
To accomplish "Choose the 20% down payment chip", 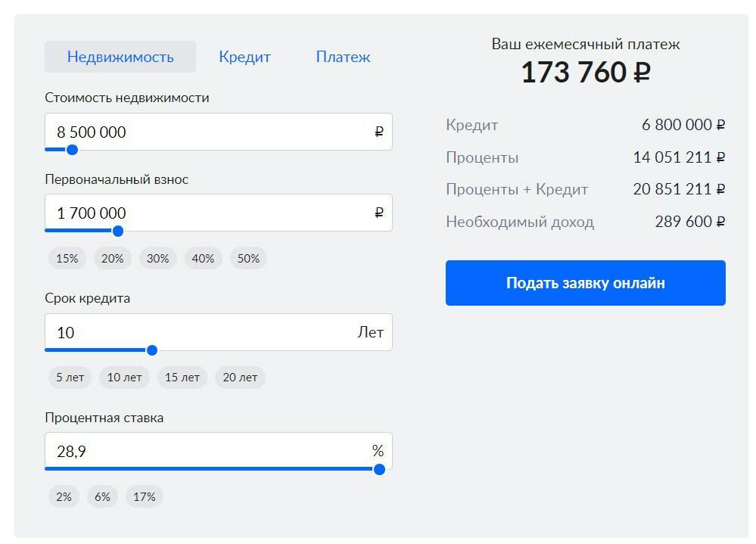I will [x=113, y=258].
